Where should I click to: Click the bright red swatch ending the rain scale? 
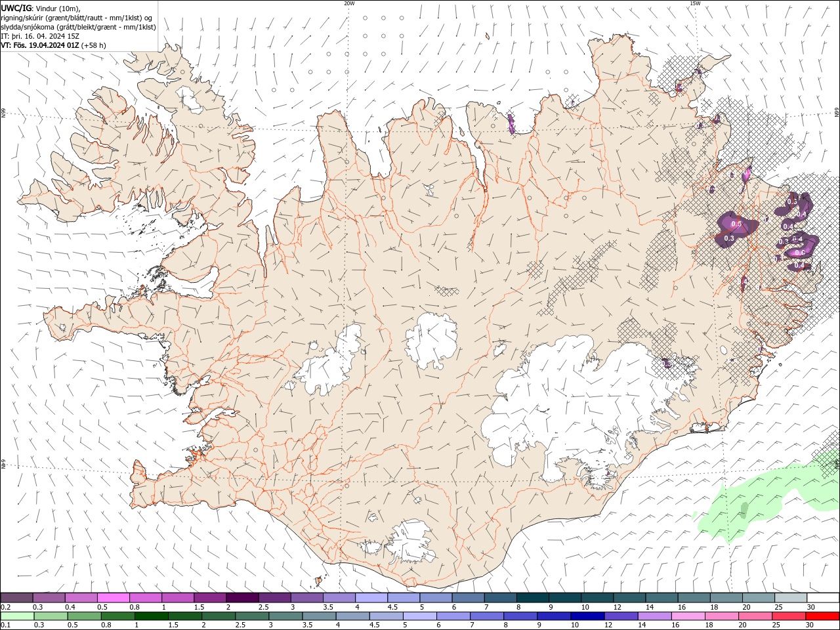click(822, 616)
